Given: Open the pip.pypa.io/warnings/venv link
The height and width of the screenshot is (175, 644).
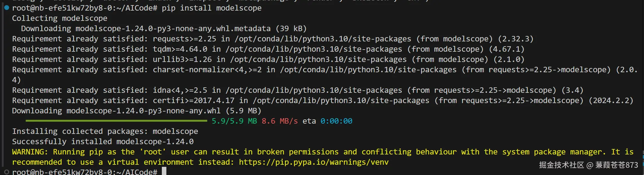Looking at the screenshot, I should click(x=314, y=162).
